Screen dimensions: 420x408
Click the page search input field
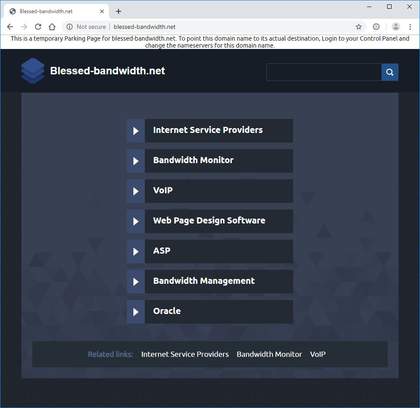(x=324, y=72)
